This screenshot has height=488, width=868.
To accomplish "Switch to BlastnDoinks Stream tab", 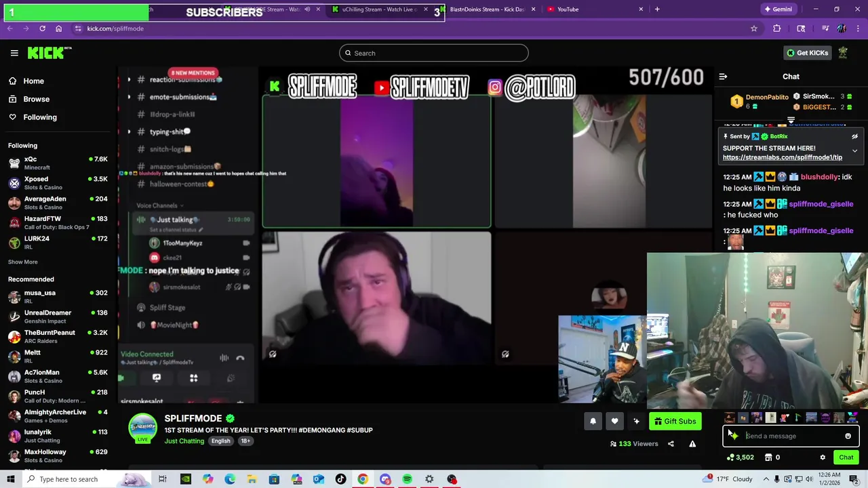I will 487,9.
